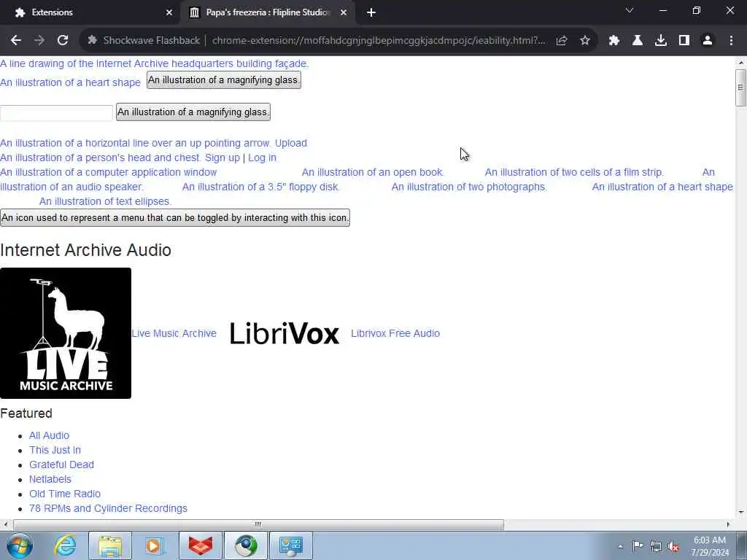Screen dimensions: 747x560
Task: Click the red taskbar application icon
Action: pos(201,545)
